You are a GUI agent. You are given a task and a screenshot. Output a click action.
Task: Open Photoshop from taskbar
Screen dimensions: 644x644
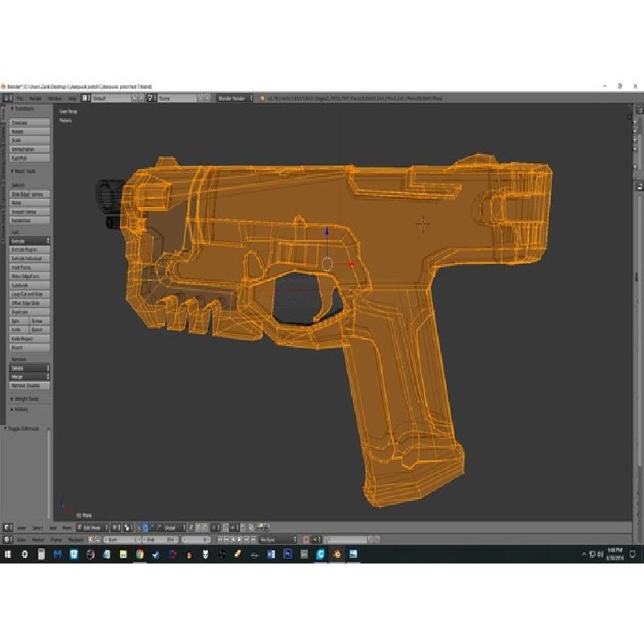[287, 555]
